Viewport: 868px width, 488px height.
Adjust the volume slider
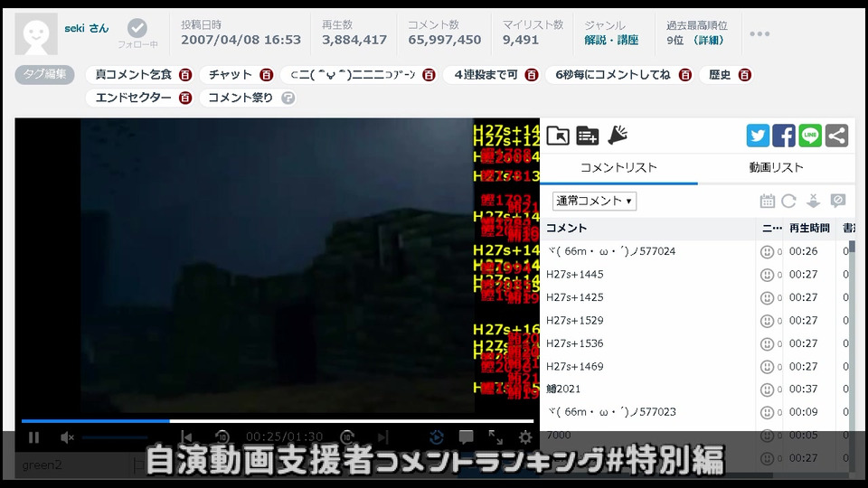pos(115,437)
